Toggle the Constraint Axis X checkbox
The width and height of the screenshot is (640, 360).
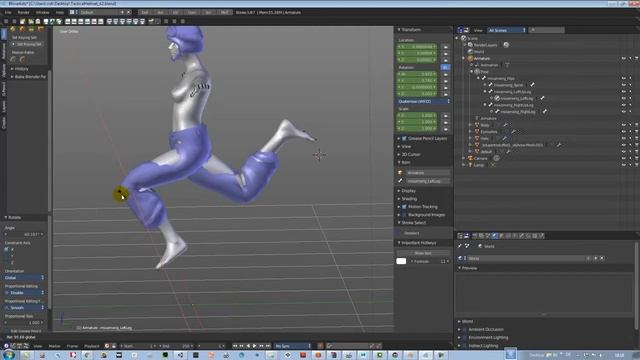tap(7, 249)
